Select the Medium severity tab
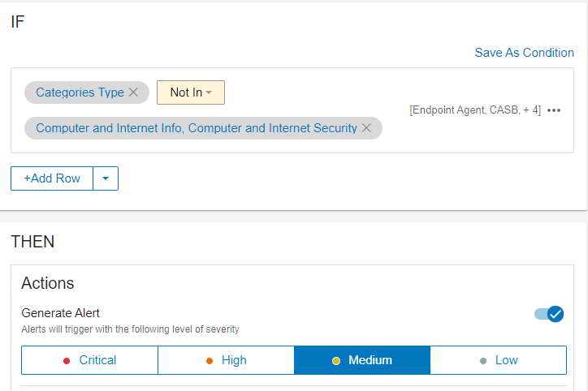 (x=362, y=360)
